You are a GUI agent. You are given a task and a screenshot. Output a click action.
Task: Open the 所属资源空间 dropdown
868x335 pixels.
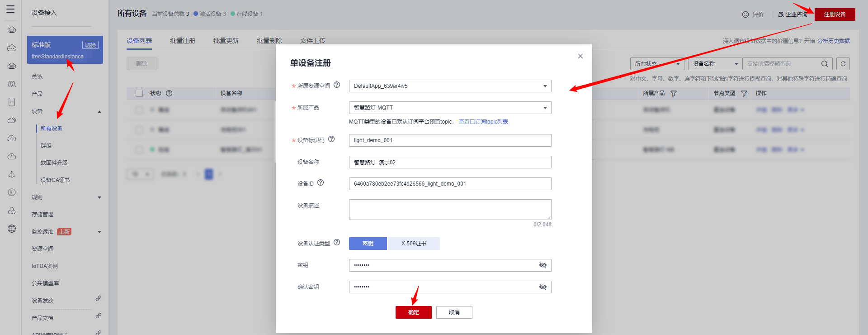[450, 86]
